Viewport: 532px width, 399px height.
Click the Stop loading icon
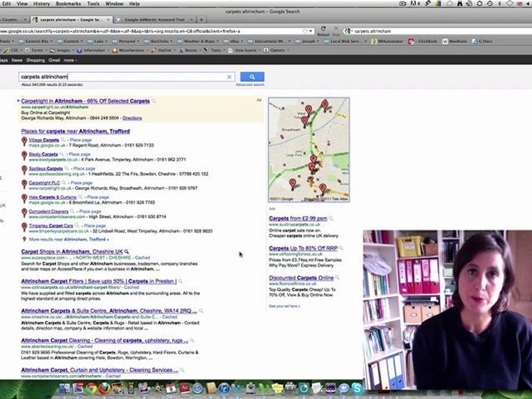(x=336, y=29)
